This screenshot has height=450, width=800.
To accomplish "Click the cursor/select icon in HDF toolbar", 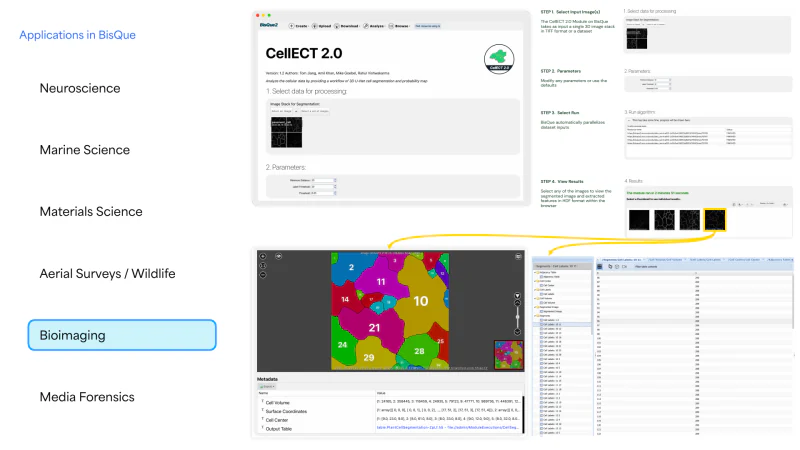I will [610, 267].
